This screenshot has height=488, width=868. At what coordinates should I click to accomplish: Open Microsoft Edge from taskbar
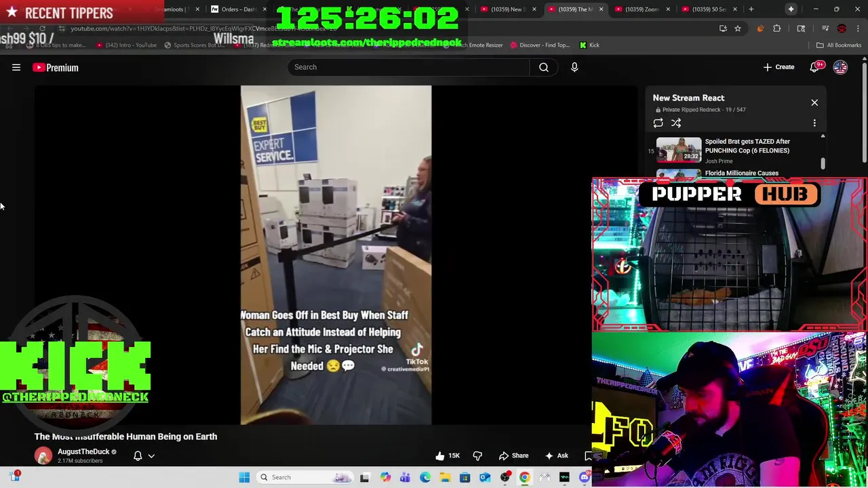coord(425,477)
